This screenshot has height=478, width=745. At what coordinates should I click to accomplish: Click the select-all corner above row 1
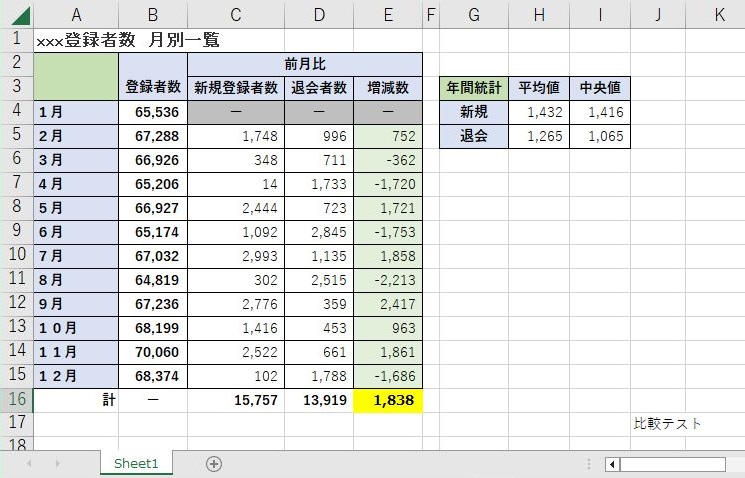tap(16, 15)
